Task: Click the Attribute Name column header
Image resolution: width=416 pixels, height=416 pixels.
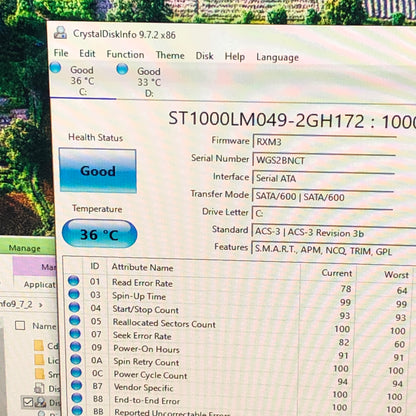Action: click(x=142, y=267)
